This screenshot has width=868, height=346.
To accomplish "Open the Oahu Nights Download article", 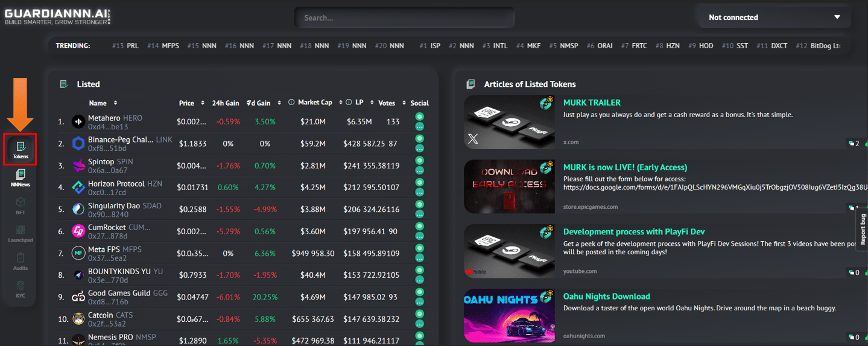I will [606, 296].
